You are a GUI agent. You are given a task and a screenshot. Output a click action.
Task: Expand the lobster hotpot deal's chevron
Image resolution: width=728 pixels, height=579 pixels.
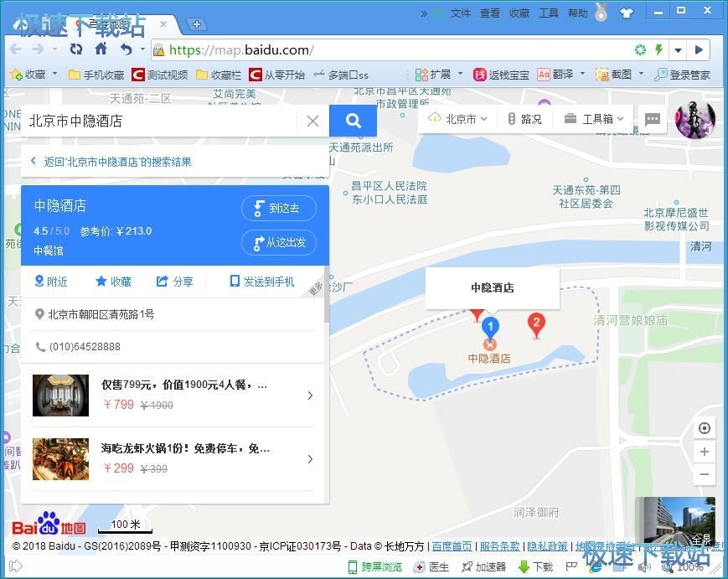click(x=310, y=459)
